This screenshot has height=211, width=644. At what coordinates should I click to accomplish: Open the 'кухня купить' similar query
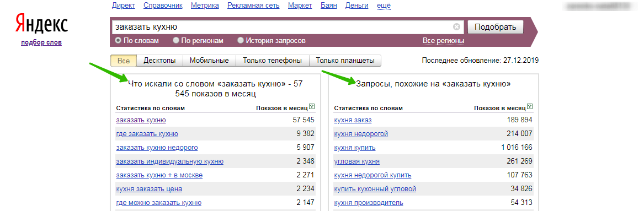pyautogui.click(x=355, y=148)
